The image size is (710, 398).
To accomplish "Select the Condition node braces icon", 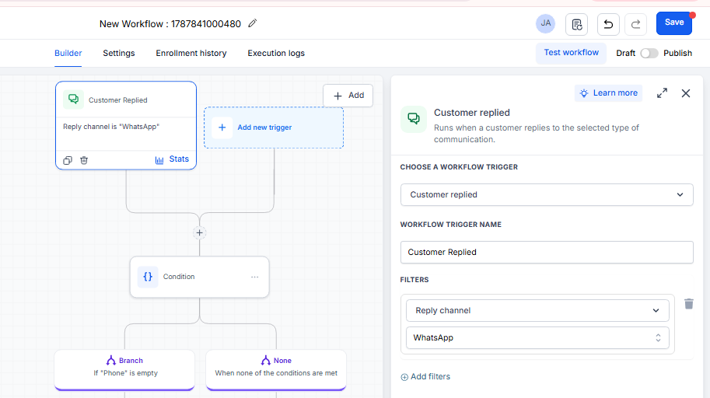I will pos(148,277).
